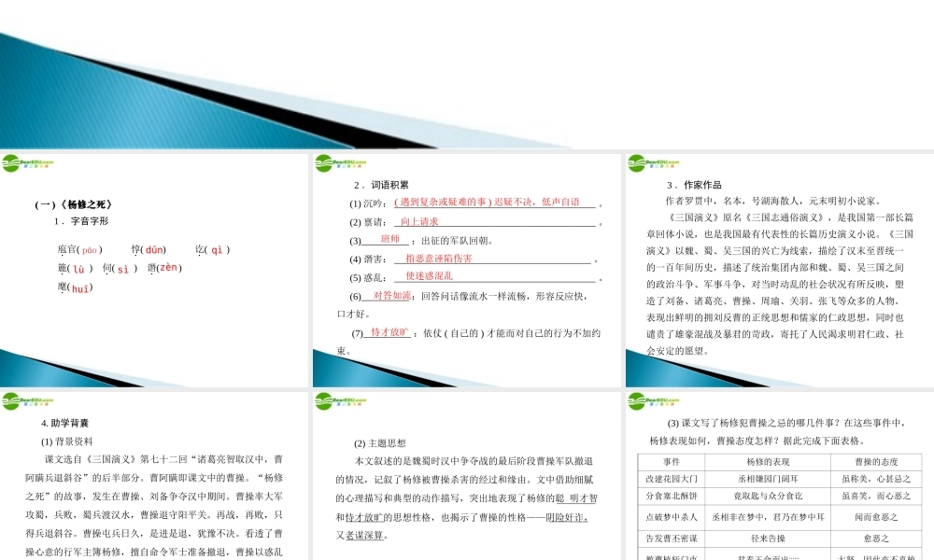Viewport: 934px width, 560px height.
Task: Click the red answer 对答如流
Action: point(392,295)
